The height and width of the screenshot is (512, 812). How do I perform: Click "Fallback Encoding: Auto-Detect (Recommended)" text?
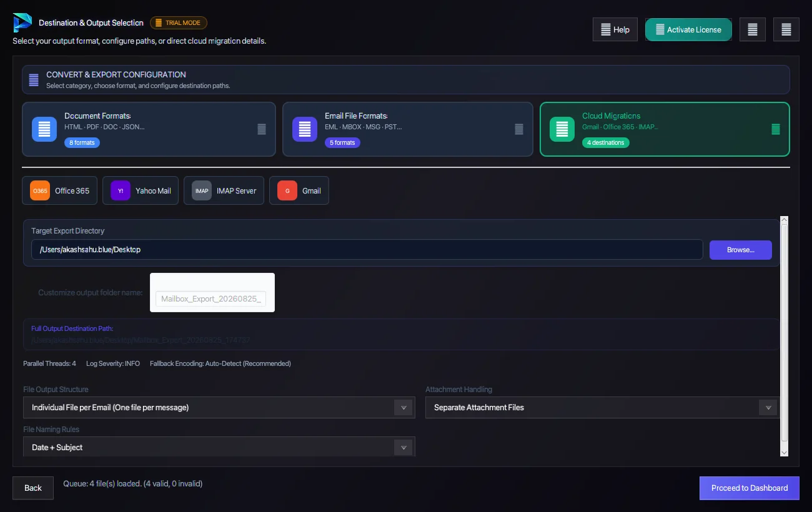point(220,363)
